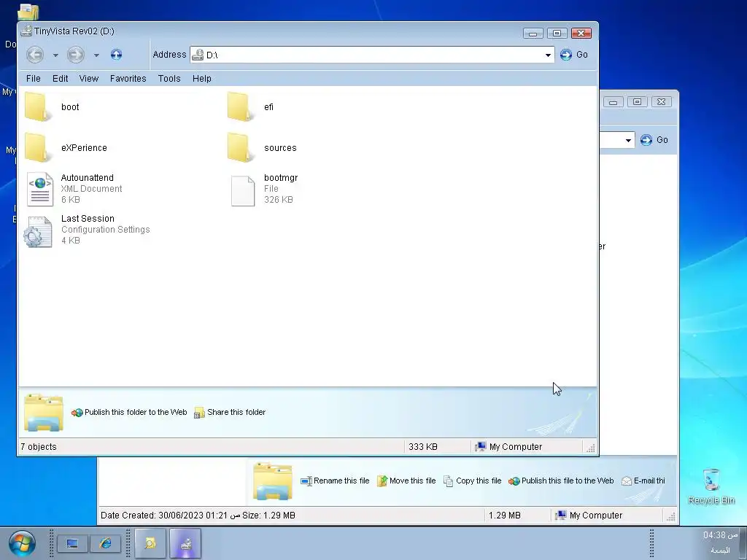Click Publish this file to the Web

click(561, 481)
